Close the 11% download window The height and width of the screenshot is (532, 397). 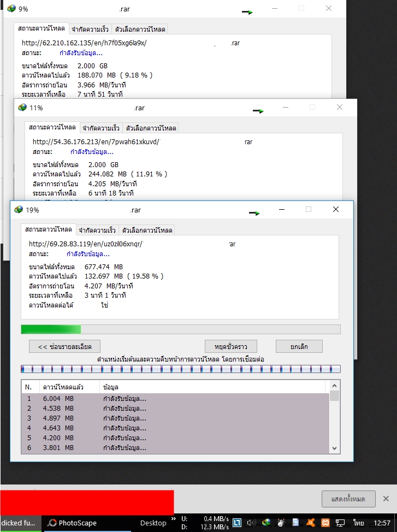[340, 107]
